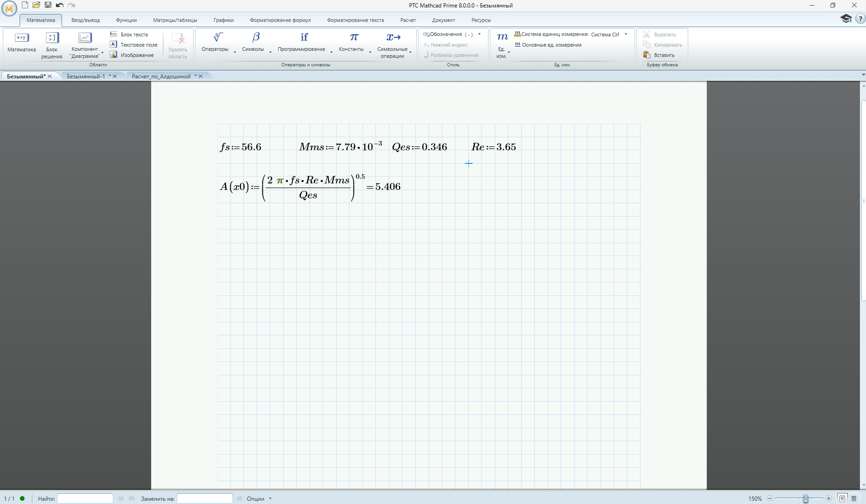This screenshot has height=504, width=866.
Task: Insert a text block (Блок текста)
Action: 129,35
